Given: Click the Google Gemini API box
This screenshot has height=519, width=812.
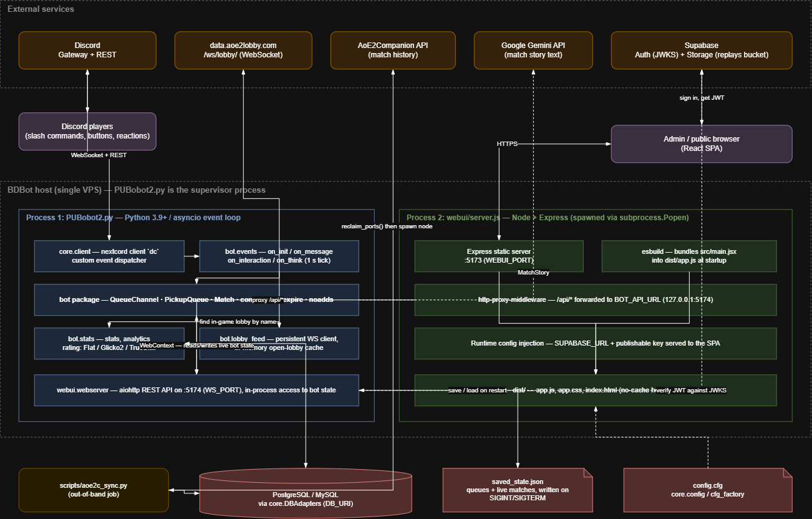Looking at the screenshot, I should pyautogui.click(x=533, y=50).
